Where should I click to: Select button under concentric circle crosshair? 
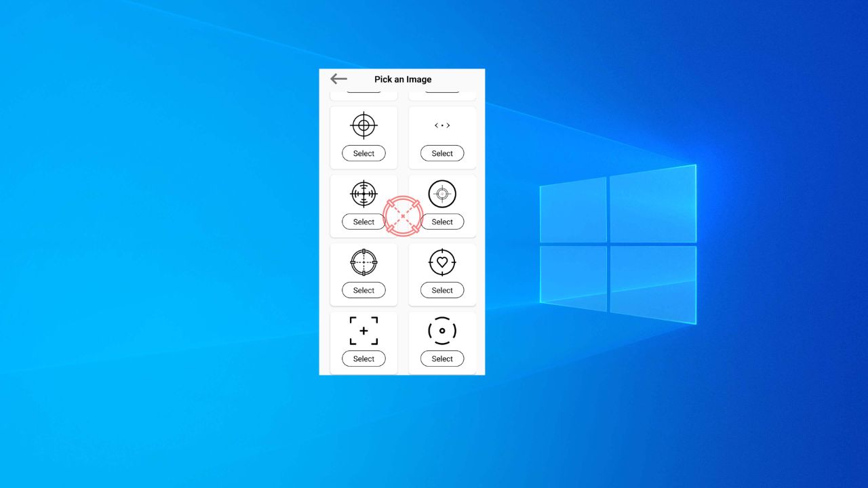tap(363, 153)
